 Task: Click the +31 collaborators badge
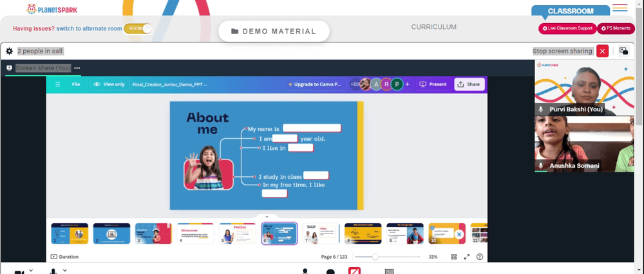(354, 84)
